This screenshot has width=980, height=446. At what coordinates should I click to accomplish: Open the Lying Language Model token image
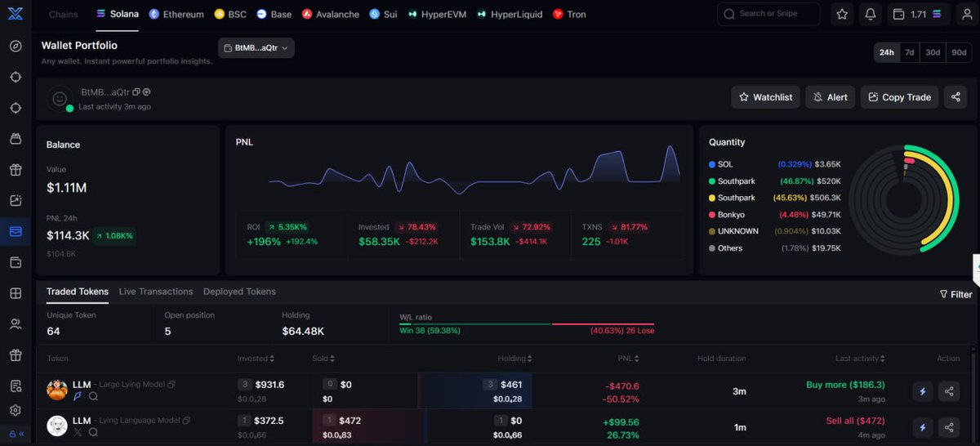[x=57, y=426]
